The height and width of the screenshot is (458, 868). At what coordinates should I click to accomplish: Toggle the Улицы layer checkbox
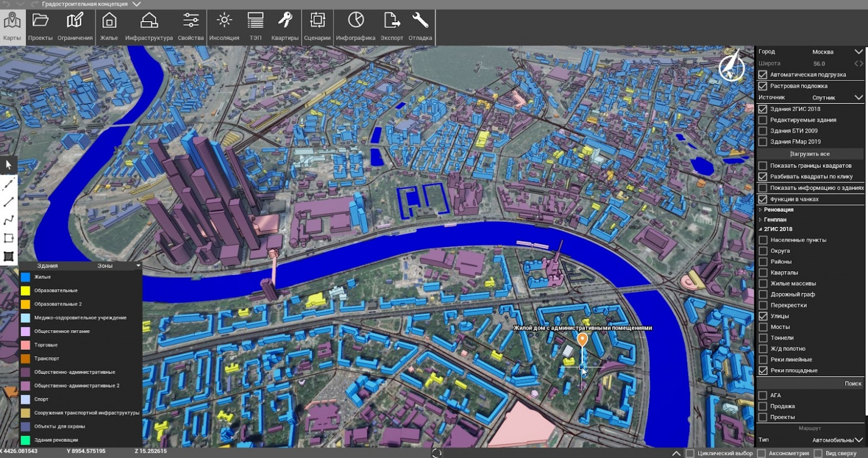[763, 316]
